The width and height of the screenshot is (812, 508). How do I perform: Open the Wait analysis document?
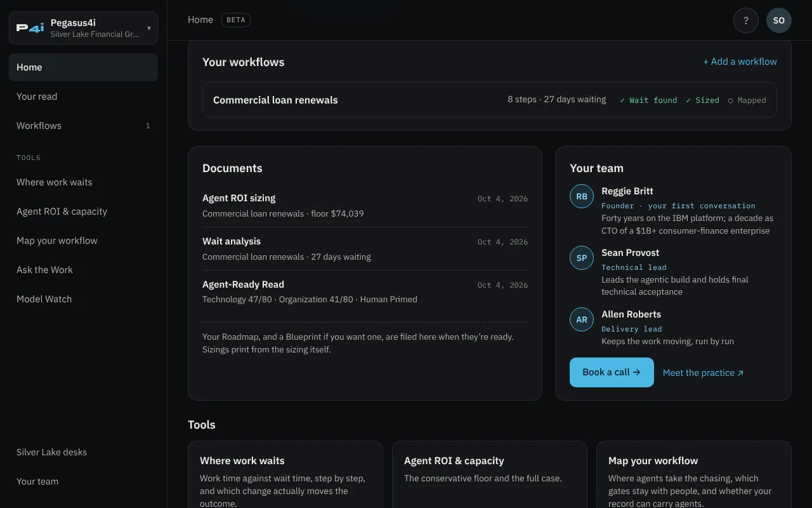[x=365, y=248]
